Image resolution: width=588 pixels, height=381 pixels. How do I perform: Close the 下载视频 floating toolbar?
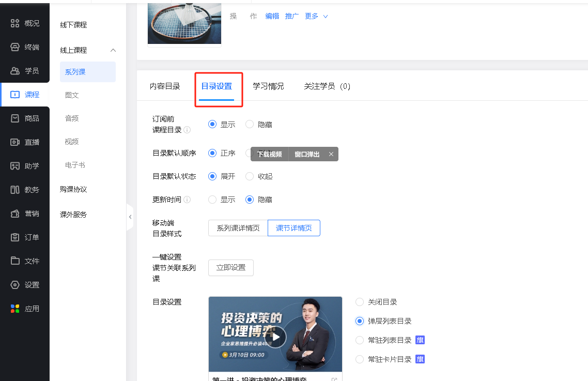(331, 154)
